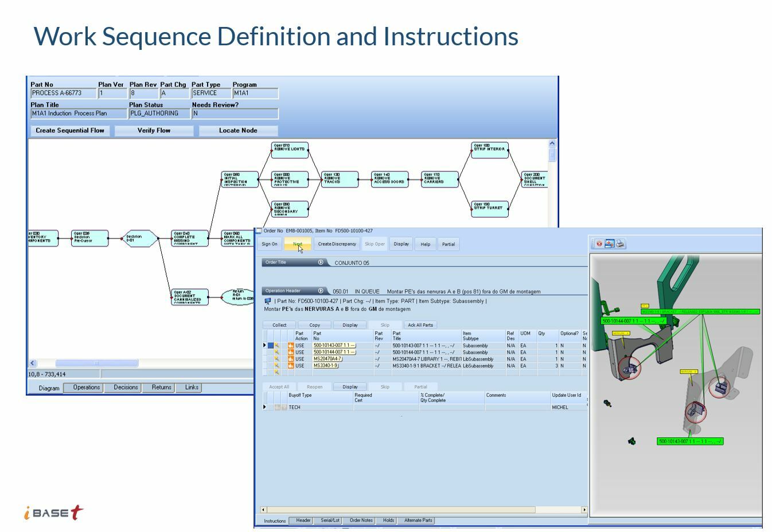Click the orange hand icon for part MS20470A4-7

(x=291, y=359)
